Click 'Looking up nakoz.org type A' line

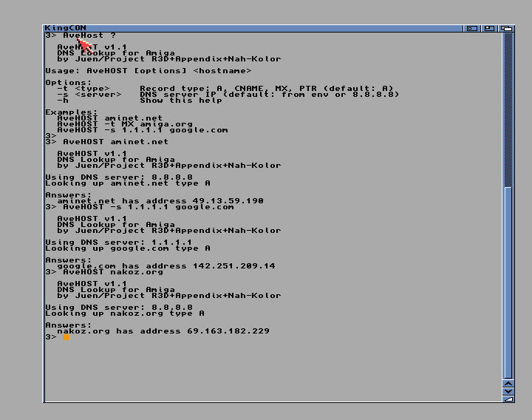[x=125, y=314]
